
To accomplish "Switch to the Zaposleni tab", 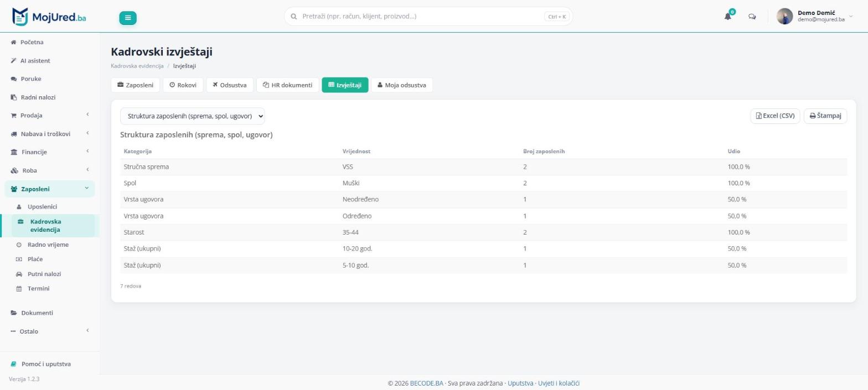I will (x=136, y=85).
